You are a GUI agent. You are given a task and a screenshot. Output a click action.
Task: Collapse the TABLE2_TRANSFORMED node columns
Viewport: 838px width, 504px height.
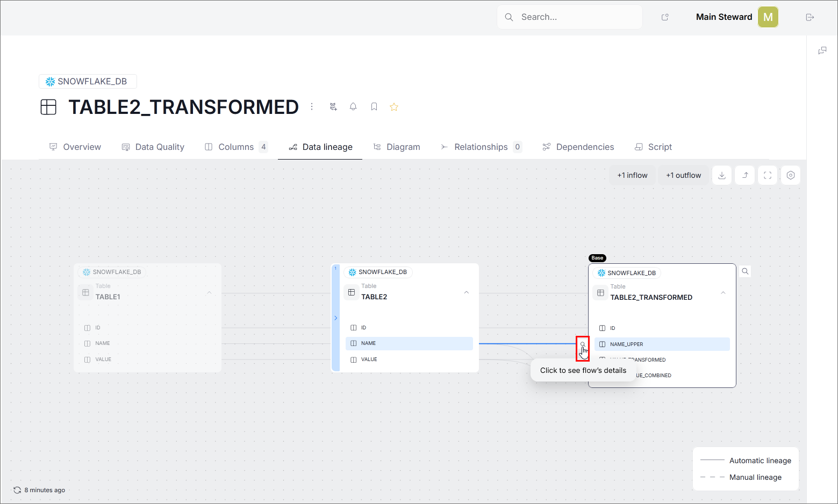click(723, 293)
